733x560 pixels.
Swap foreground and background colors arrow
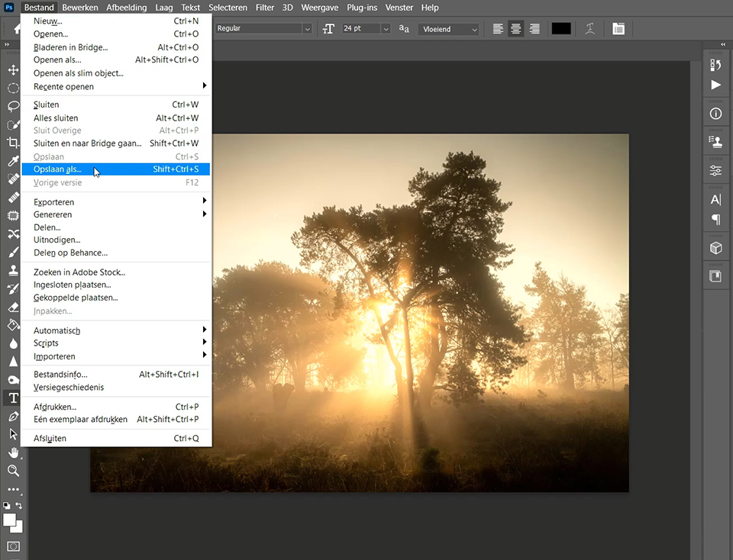[19, 505]
